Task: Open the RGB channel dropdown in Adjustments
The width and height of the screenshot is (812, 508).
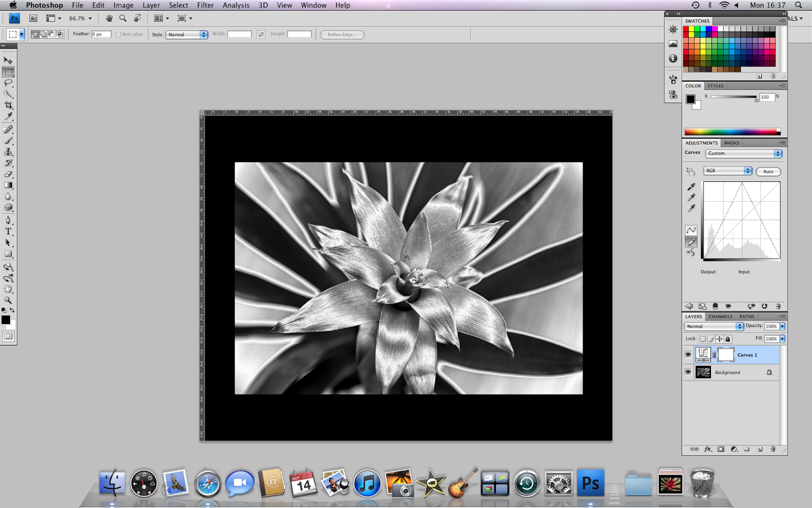Action: (x=727, y=171)
